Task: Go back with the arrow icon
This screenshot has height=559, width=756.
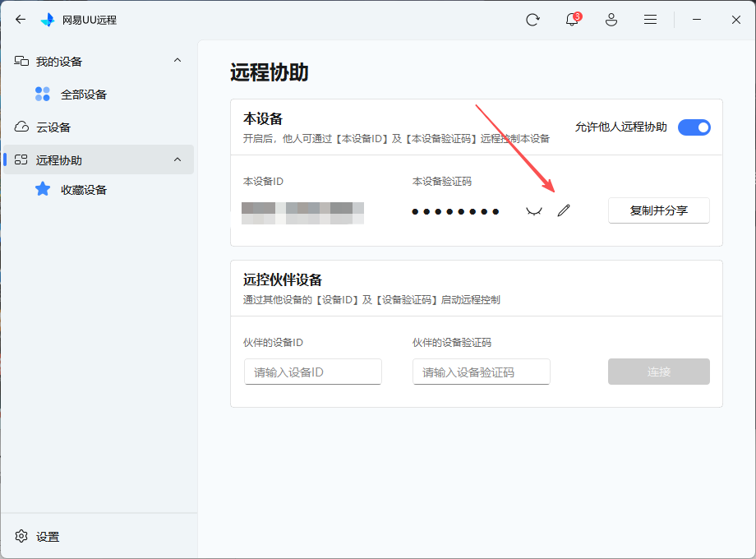Action: (x=21, y=19)
